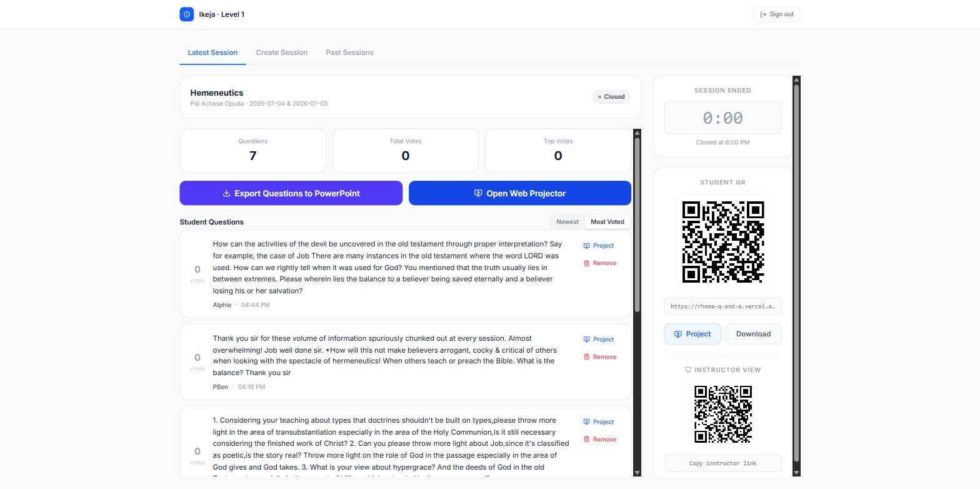Click the Closed status badge
980x489 pixels.
point(611,97)
